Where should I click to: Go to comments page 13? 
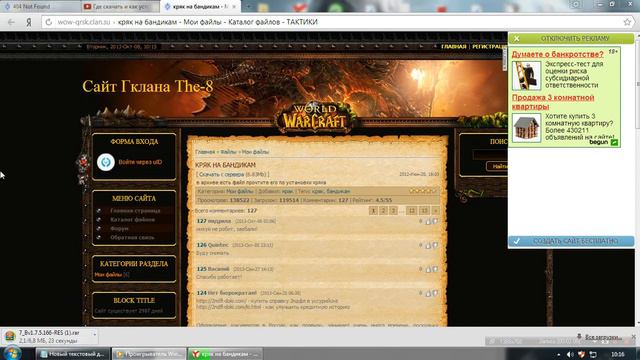424,211
